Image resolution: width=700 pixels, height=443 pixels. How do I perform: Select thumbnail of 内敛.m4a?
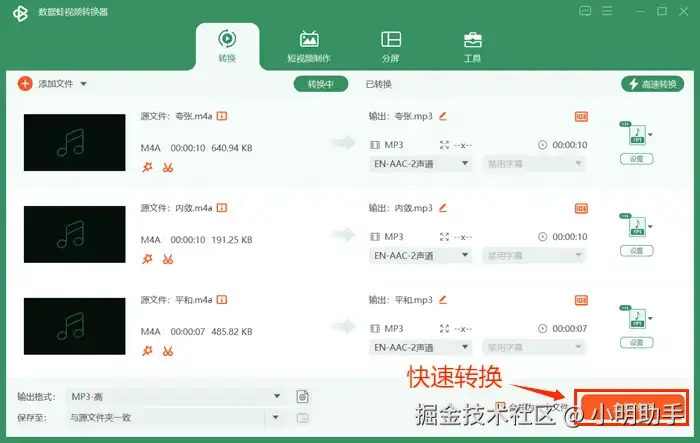[x=75, y=234]
